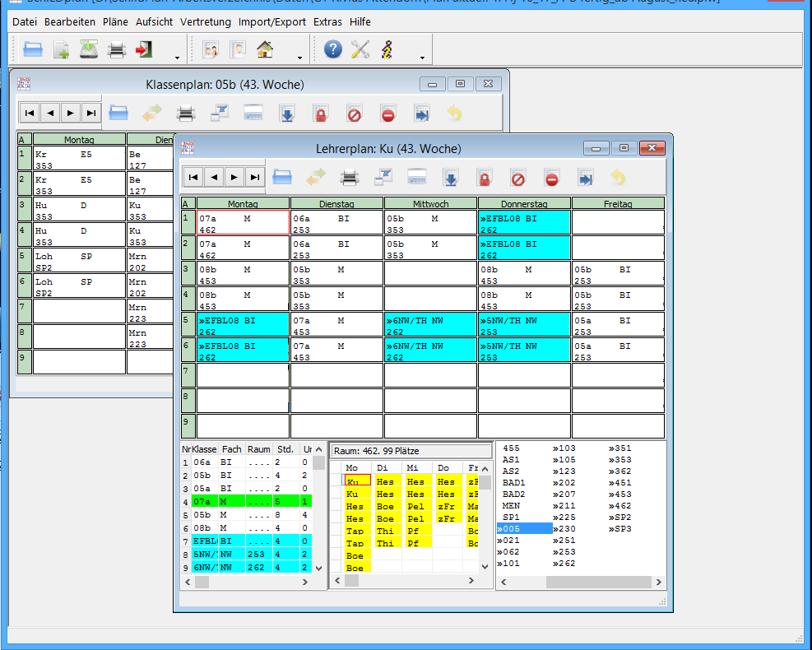Expand the first main toolbar overflow arrow
The height and width of the screenshot is (650, 812).
click(178, 58)
